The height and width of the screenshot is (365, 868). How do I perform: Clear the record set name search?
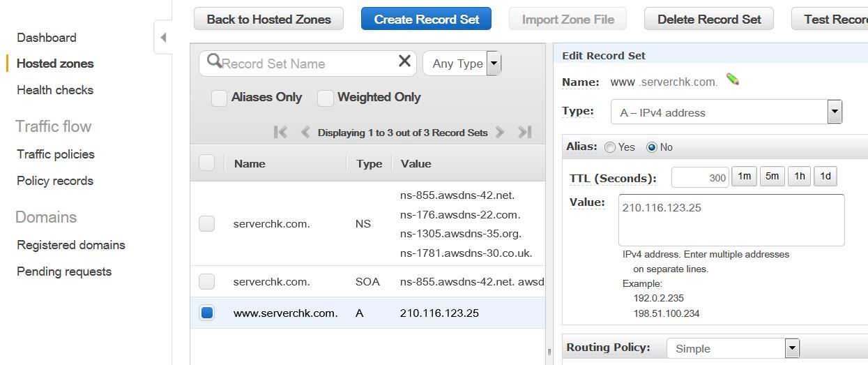tap(404, 61)
